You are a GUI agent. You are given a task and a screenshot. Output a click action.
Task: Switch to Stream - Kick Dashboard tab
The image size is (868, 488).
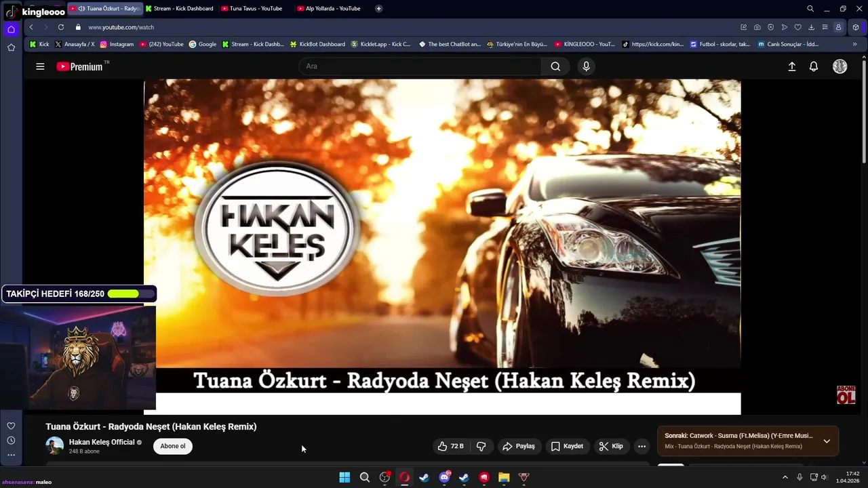pyautogui.click(x=180, y=9)
